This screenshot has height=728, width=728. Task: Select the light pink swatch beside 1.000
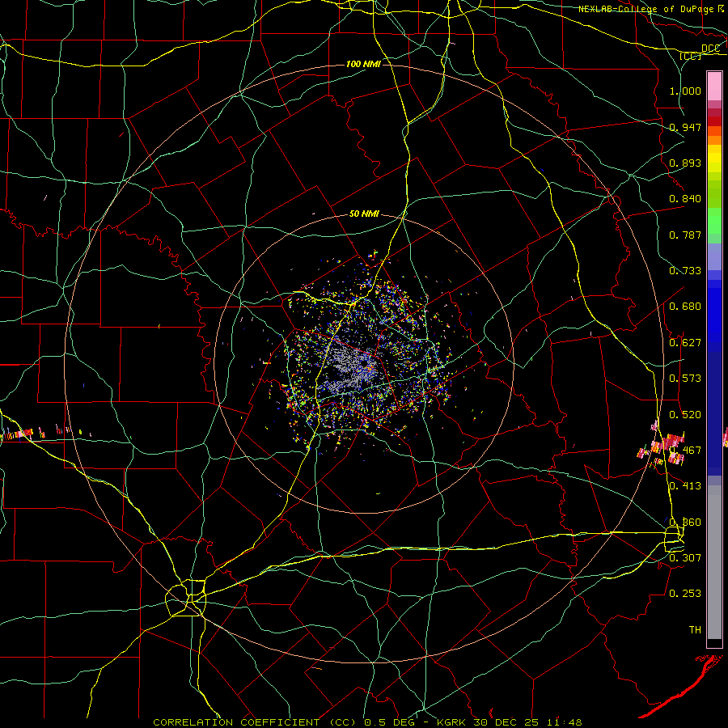[714, 87]
